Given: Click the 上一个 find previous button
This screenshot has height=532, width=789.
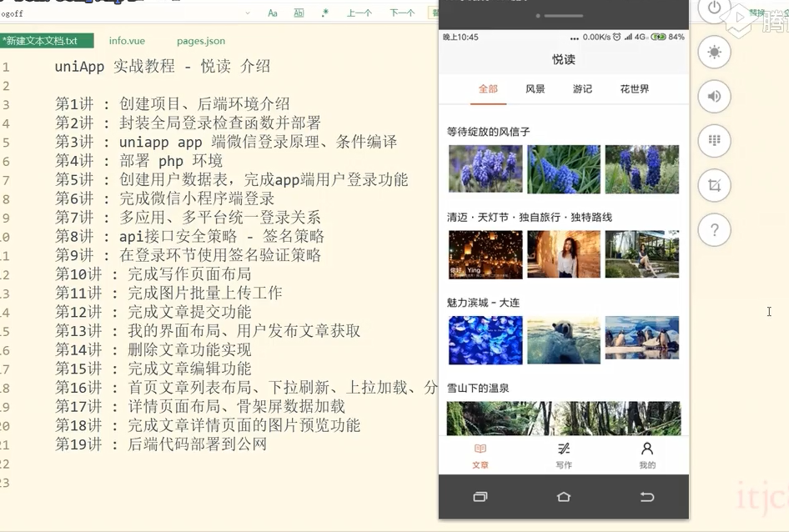Looking at the screenshot, I should [359, 13].
